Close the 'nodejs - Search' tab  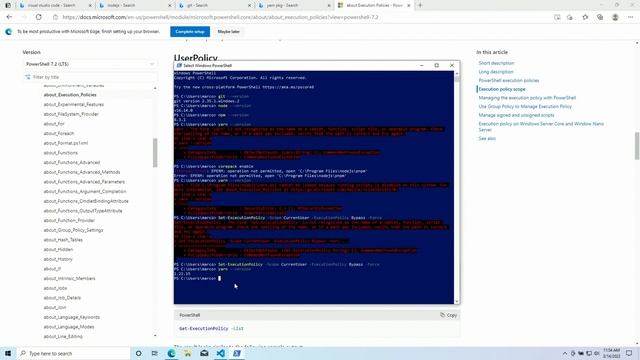170,5
